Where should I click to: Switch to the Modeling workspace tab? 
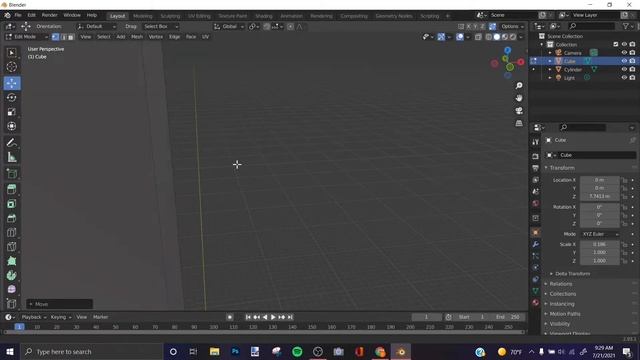click(x=142, y=16)
